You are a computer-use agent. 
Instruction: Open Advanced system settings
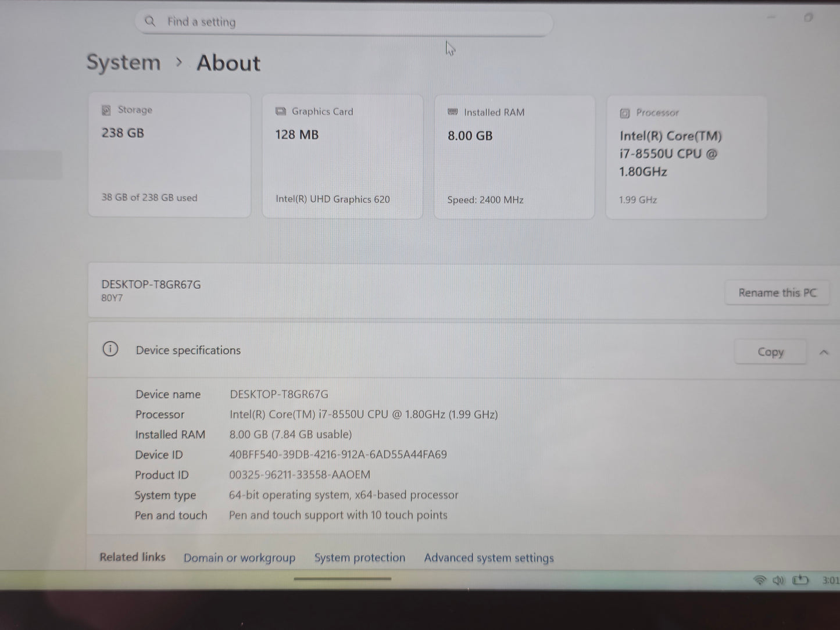point(488,557)
